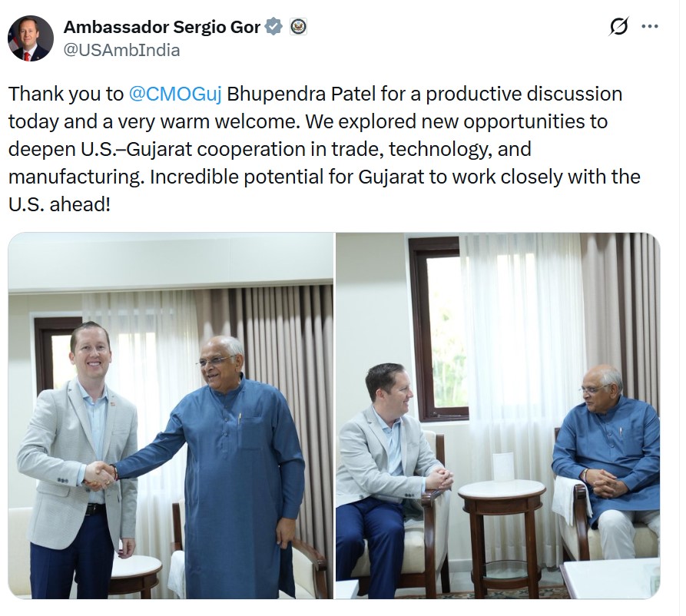Image resolution: width=686 pixels, height=616 pixels.
Task: Click the State Department seal affiliation badge
Action: point(298,27)
